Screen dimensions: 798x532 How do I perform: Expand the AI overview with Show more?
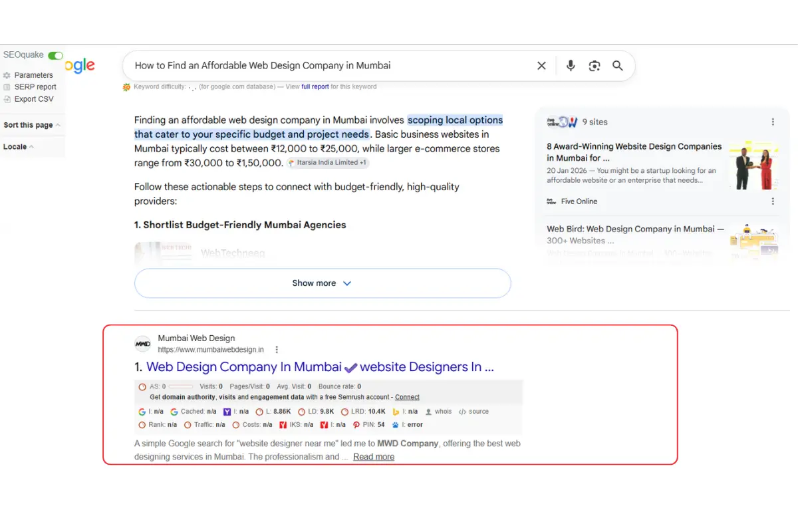(x=323, y=283)
